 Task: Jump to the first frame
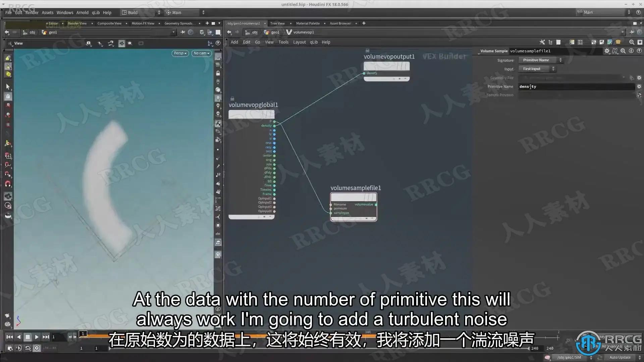click(x=10, y=337)
